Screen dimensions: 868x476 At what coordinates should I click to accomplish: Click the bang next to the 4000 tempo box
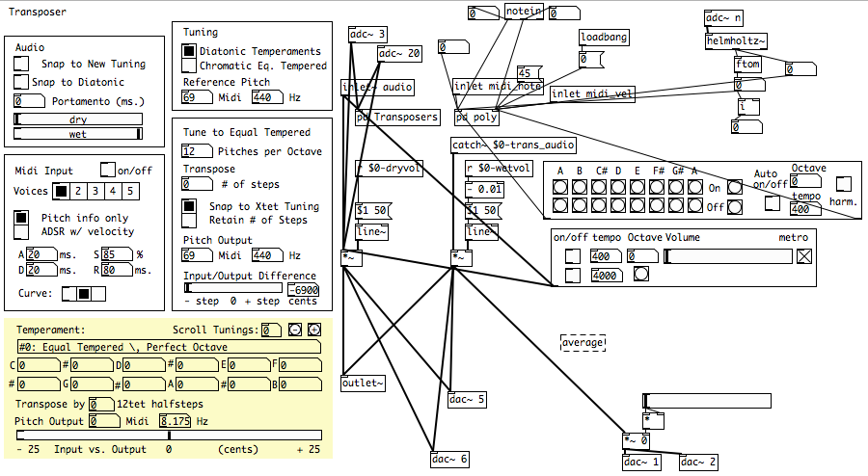640,275
